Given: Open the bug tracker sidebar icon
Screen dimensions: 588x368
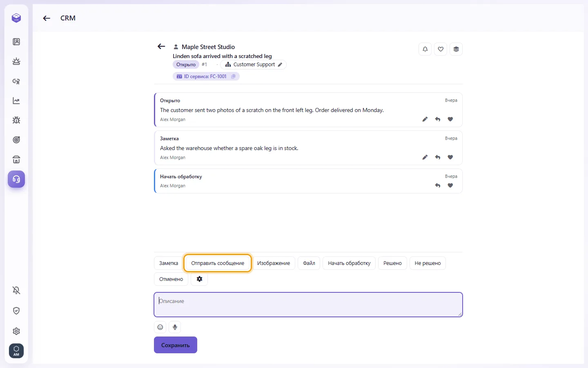Looking at the screenshot, I should click(16, 120).
